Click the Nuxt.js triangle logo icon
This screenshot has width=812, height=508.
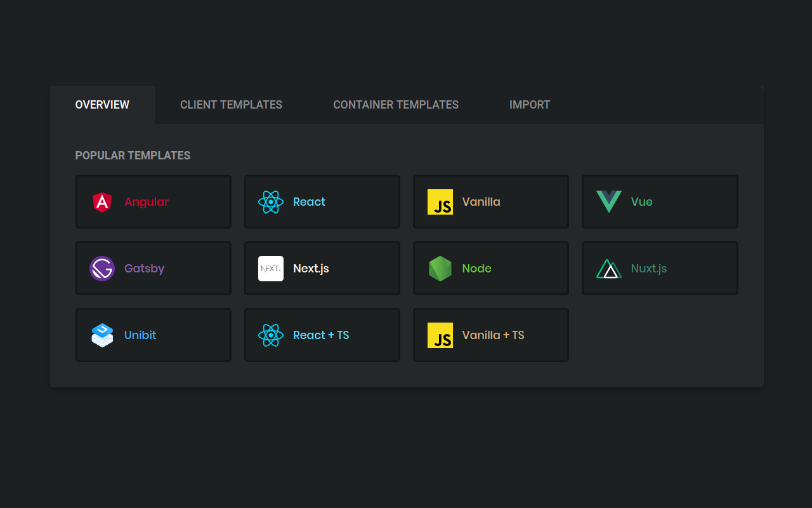pos(609,269)
